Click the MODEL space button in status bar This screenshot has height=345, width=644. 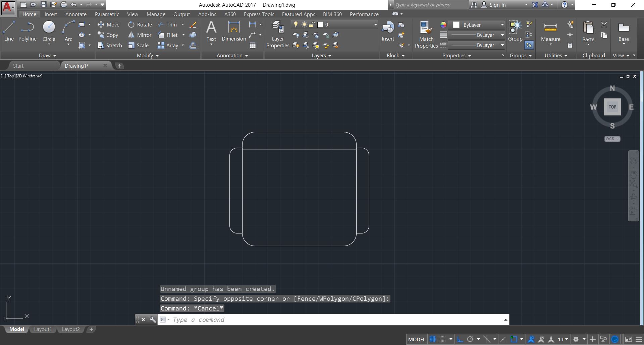point(417,339)
